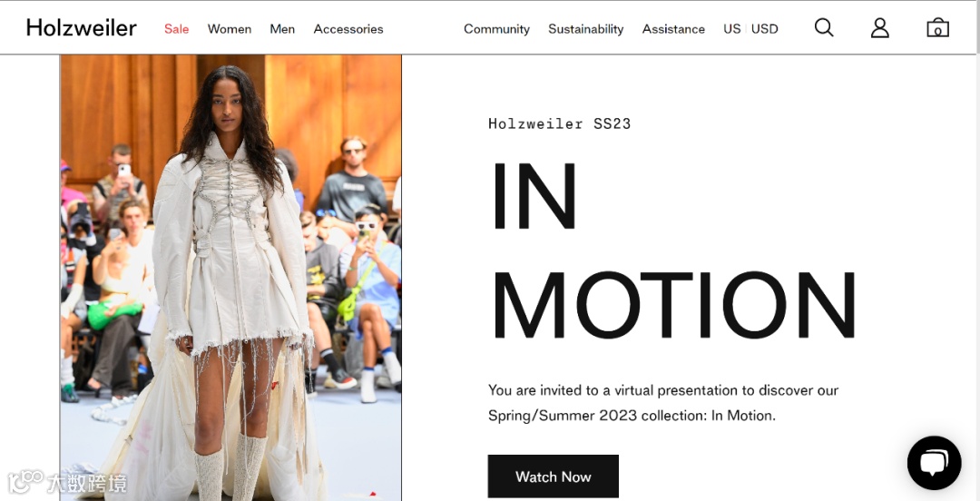Click the Spring/Summer 2023 invitation text
Viewport: 980px width, 501px height.
(663, 403)
